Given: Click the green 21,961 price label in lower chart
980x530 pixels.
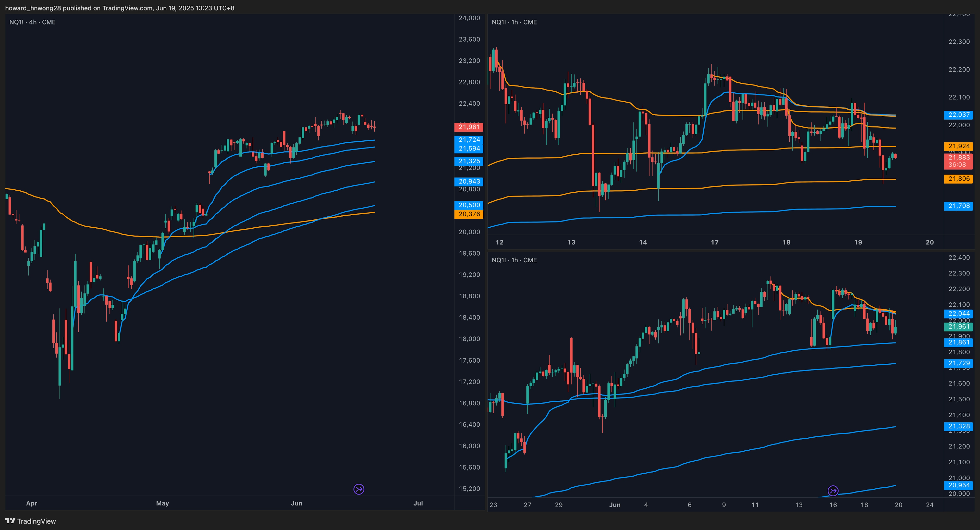Looking at the screenshot, I should tap(958, 326).
